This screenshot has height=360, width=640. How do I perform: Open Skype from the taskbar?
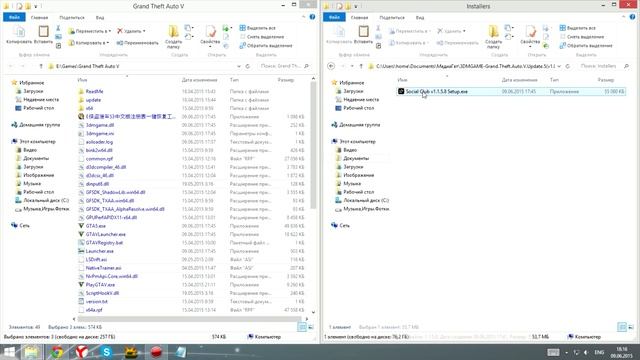click(x=107, y=351)
